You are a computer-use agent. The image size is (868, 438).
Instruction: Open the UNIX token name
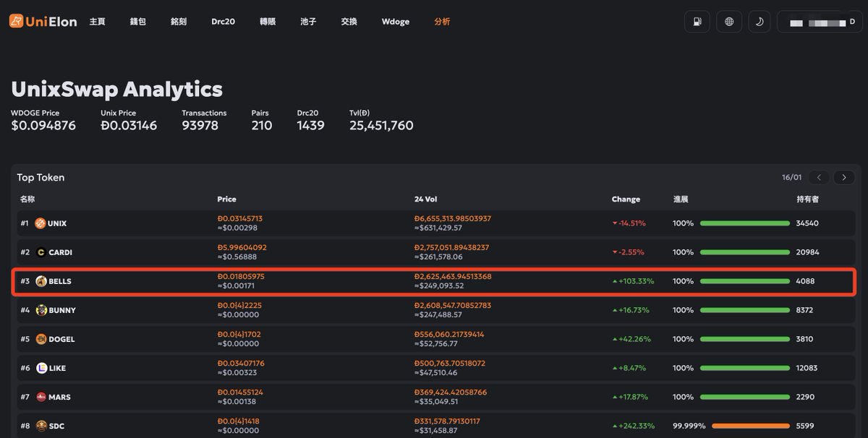[x=57, y=223]
